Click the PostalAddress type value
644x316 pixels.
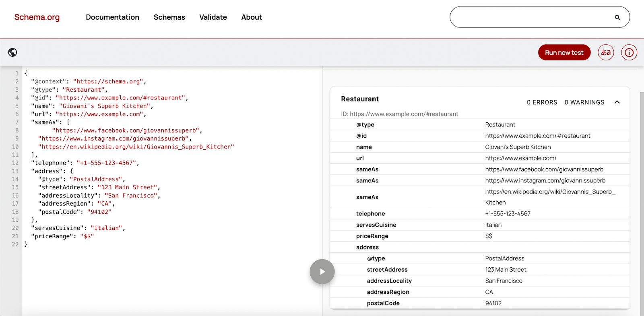pyautogui.click(x=505, y=258)
